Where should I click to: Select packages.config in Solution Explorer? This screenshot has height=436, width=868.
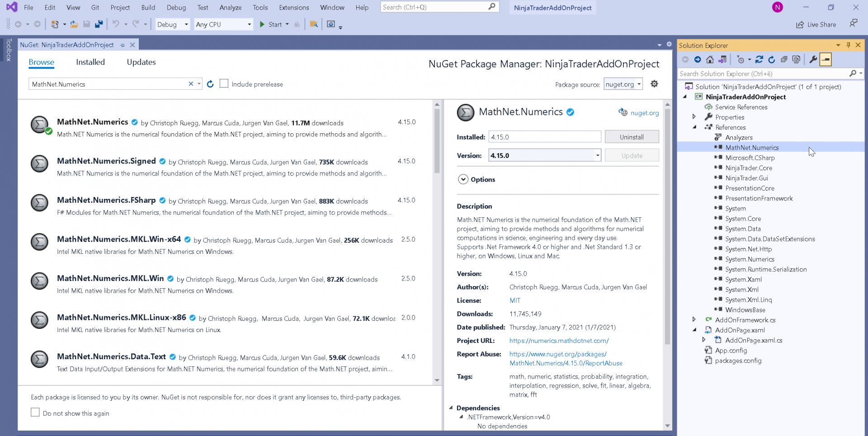[x=738, y=361]
